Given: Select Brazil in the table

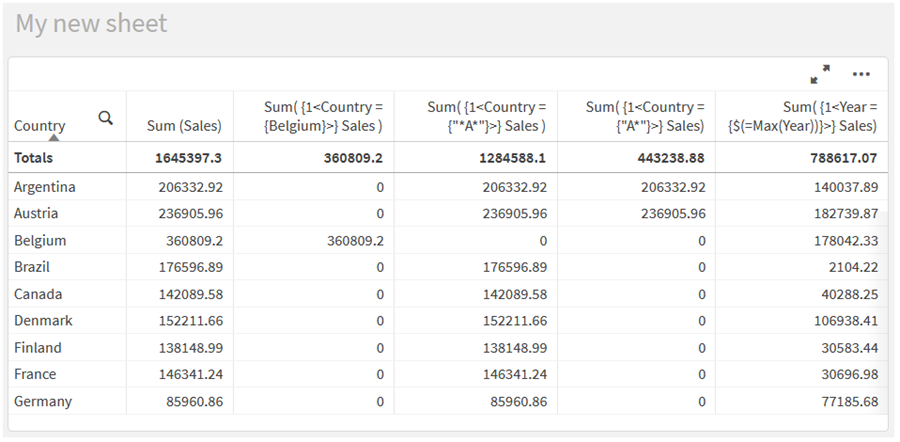Looking at the screenshot, I should tap(32, 267).
